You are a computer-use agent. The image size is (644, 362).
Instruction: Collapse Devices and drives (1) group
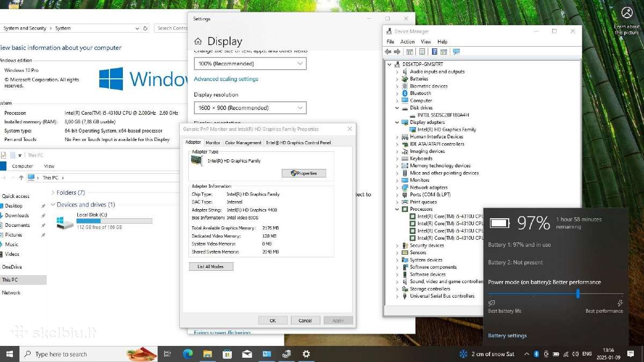click(x=53, y=205)
